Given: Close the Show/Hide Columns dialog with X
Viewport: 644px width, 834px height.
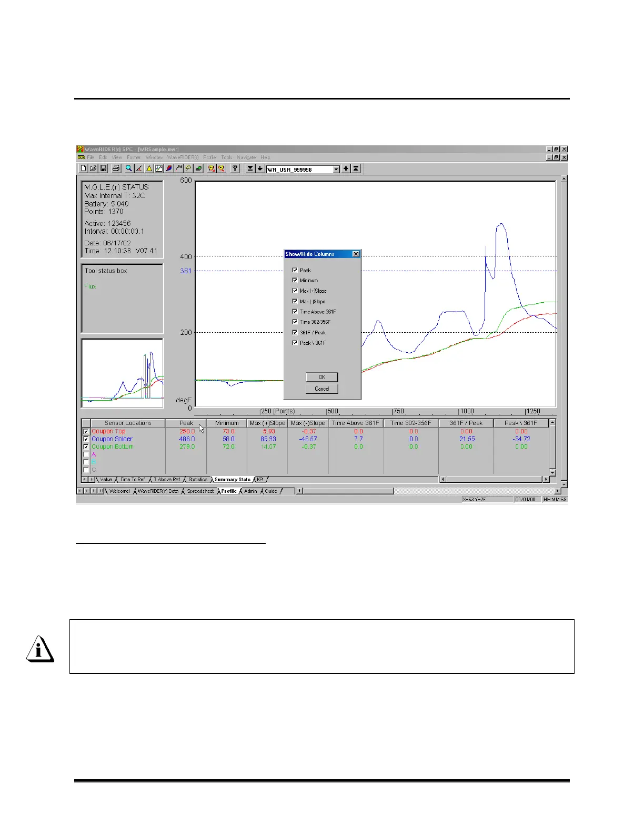Looking at the screenshot, I should (356, 254).
